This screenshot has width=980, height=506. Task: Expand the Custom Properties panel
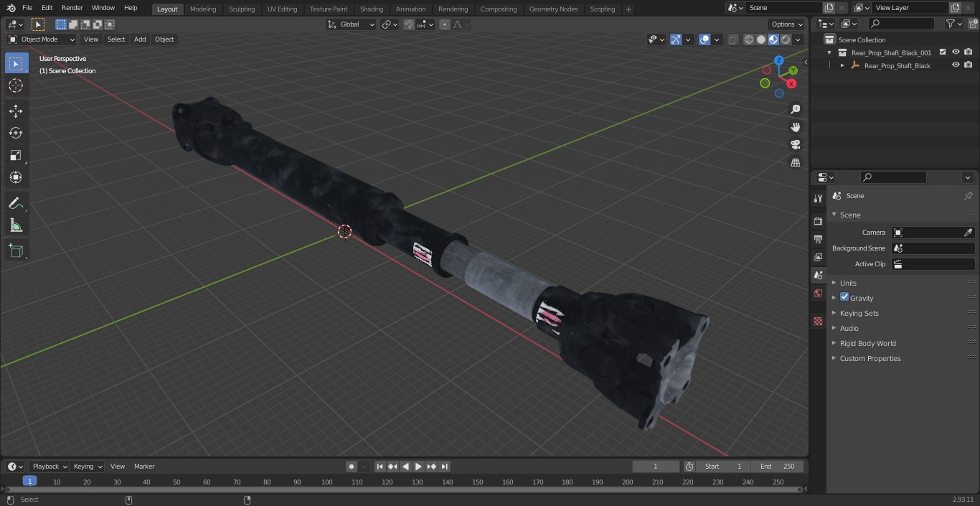tap(870, 358)
